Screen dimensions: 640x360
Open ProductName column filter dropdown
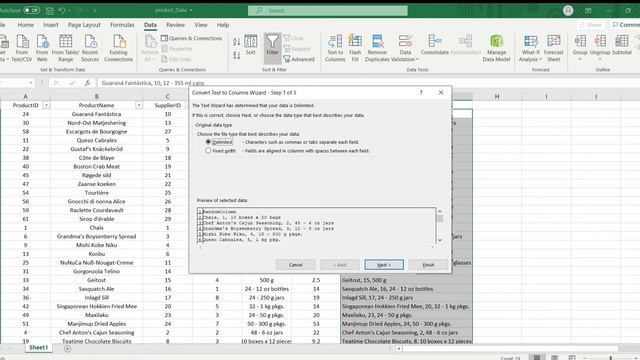[x=139, y=105]
